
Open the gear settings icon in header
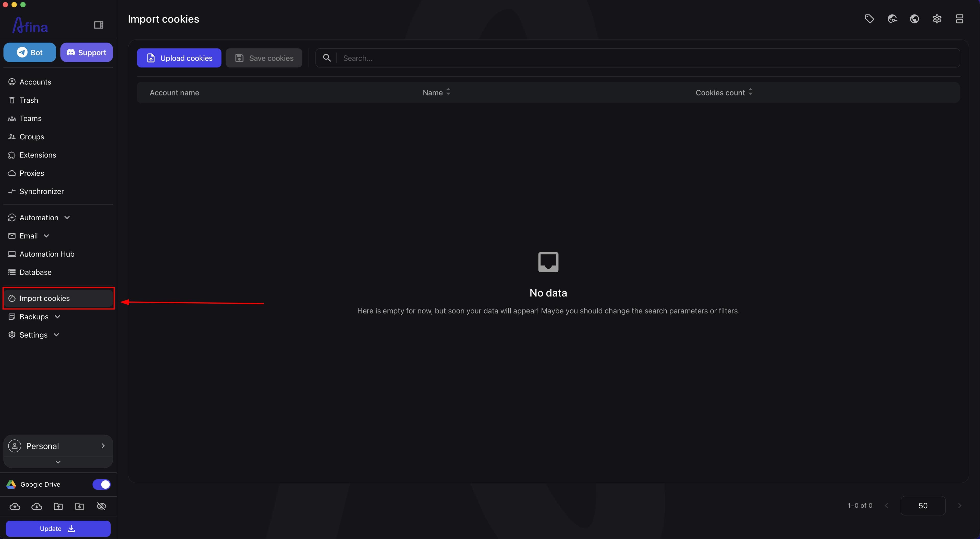(937, 19)
